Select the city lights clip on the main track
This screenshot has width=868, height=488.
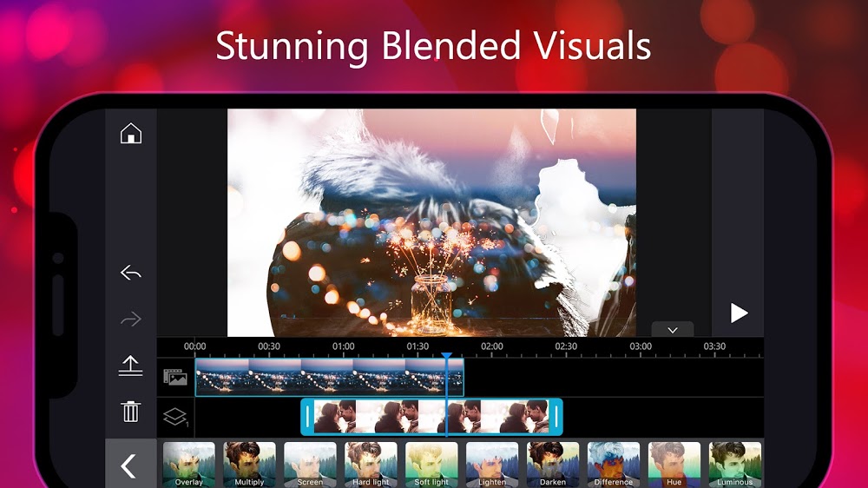[x=329, y=377]
